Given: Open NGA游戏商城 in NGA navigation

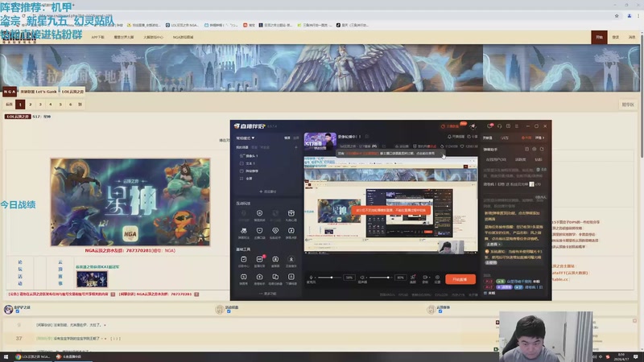Looking at the screenshot, I should point(184,37).
